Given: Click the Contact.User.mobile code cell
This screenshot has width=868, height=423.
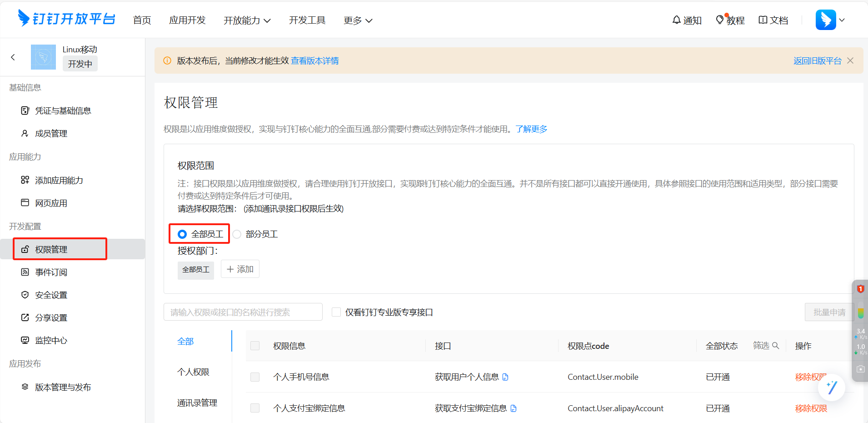Looking at the screenshot, I should 603,377.
